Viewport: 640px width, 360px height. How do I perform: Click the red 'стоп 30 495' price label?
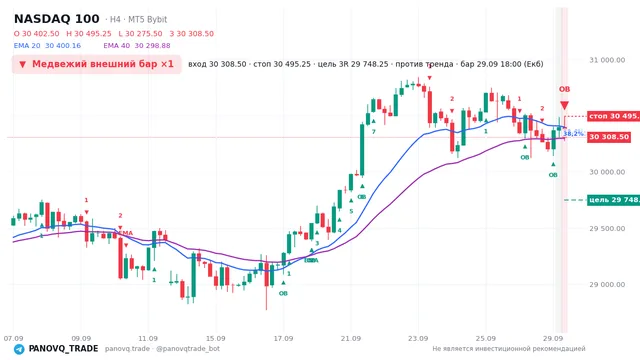(x=613, y=116)
